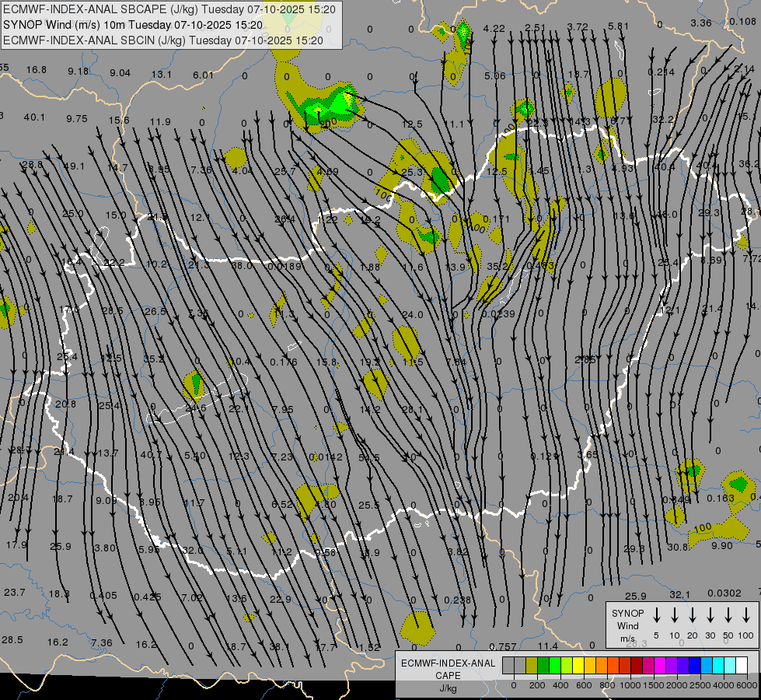The width and height of the screenshot is (761, 700).
Task: Click the 10 m/s wind arrow symbol
Action: point(675,615)
